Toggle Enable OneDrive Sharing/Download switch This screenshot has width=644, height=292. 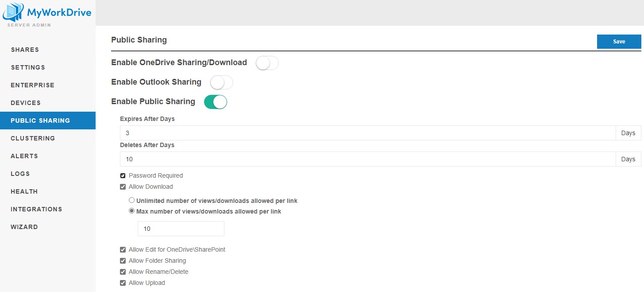coord(267,63)
